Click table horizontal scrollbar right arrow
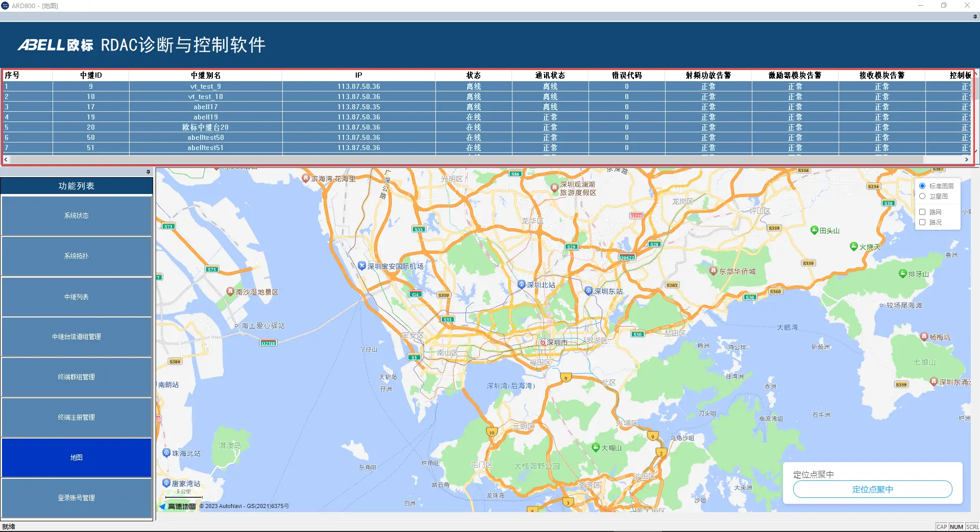This screenshot has height=532, width=980. click(x=967, y=159)
